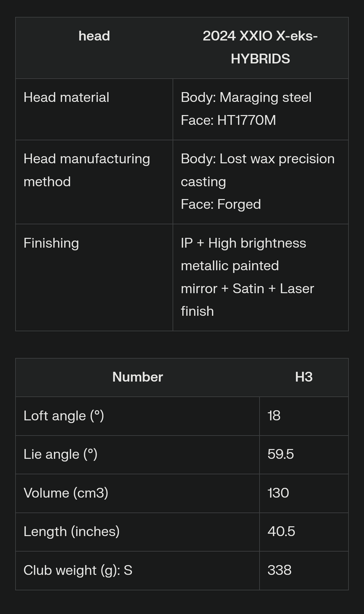Select the club weight value 338
The image size is (364, 614).
point(280,570)
